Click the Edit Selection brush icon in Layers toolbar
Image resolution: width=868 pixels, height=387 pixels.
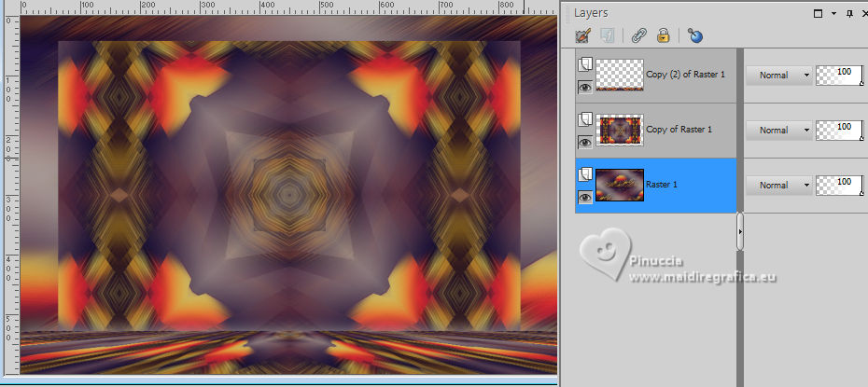582,36
